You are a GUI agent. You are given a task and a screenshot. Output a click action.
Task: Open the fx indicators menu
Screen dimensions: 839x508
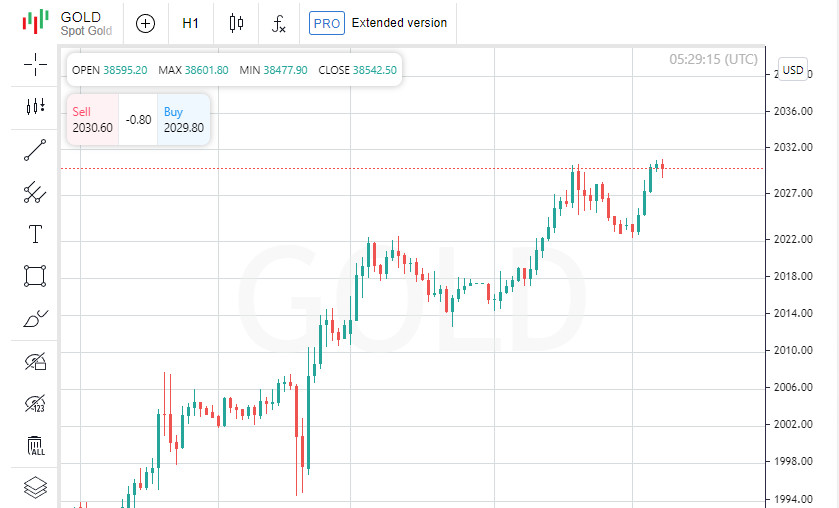tap(280, 23)
